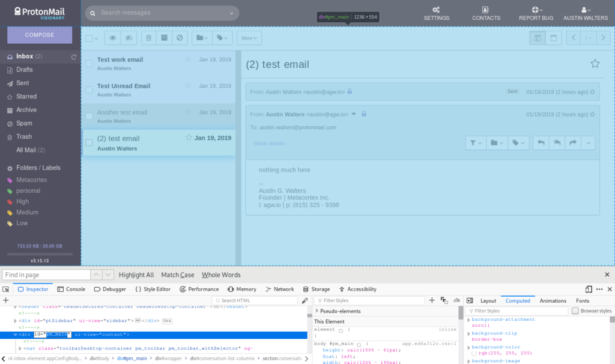The image size is (615, 364).
Task: Enable Match Case in find bar
Action: point(177,275)
